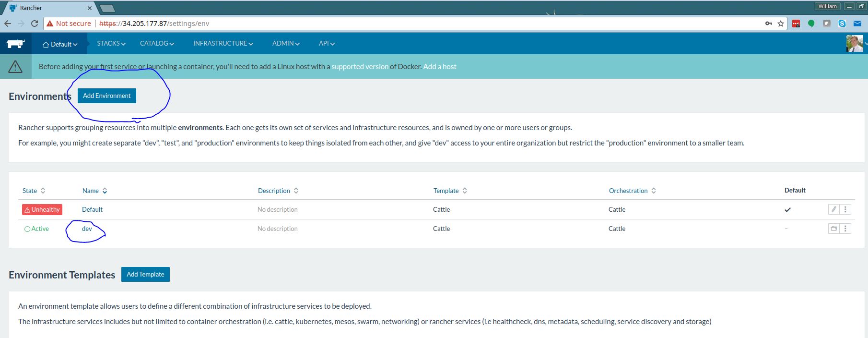Close the Rancher browser tab

coord(90,8)
